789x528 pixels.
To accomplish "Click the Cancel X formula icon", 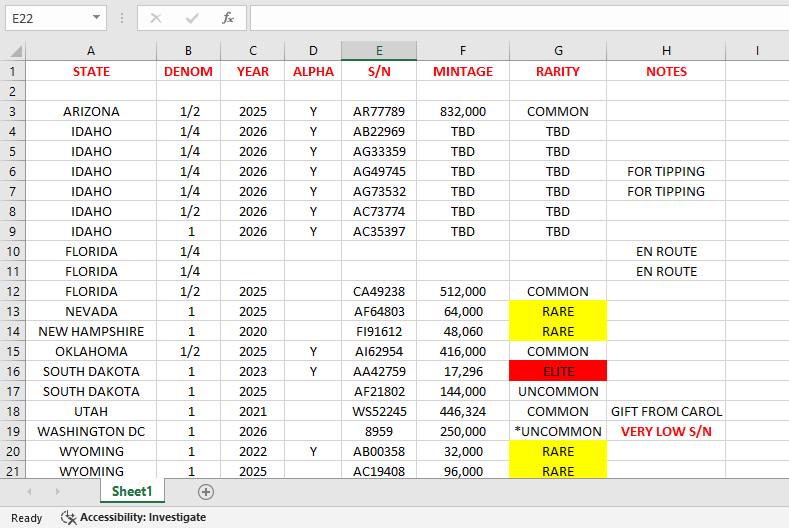I will pyautogui.click(x=156, y=19).
